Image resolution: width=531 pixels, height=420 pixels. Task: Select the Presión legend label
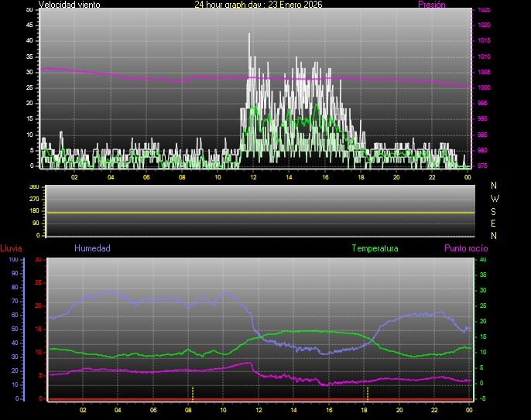click(431, 5)
